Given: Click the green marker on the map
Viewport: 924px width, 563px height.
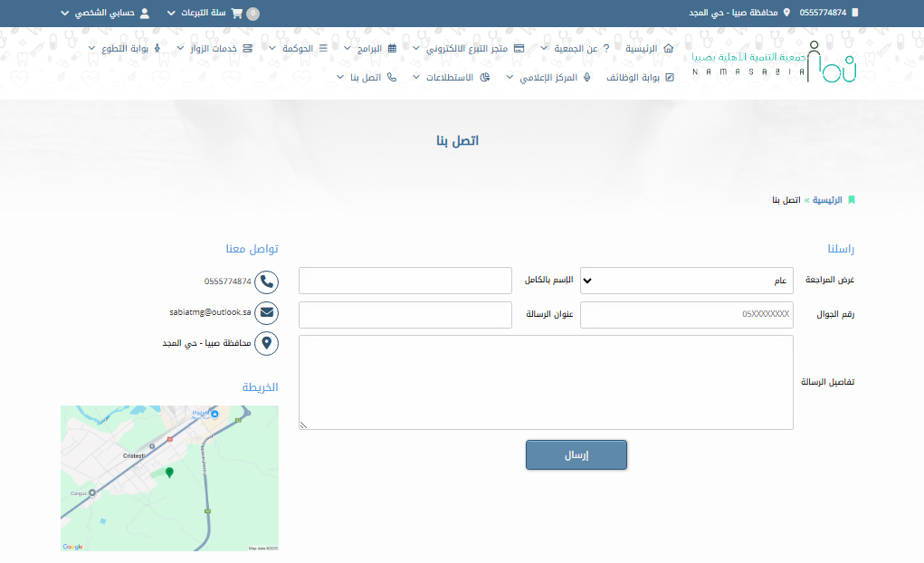Looking at the screenshot, I should (x=169, y=472).
